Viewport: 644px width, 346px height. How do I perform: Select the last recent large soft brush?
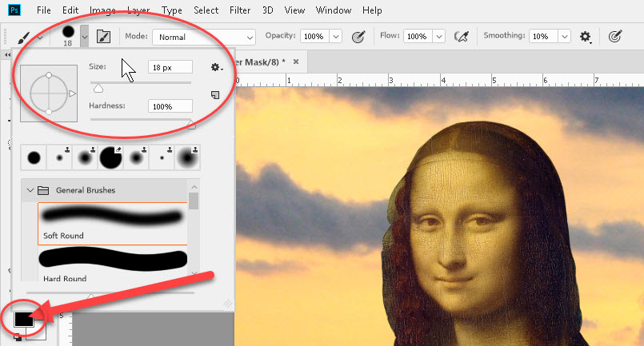coord(187,157)
